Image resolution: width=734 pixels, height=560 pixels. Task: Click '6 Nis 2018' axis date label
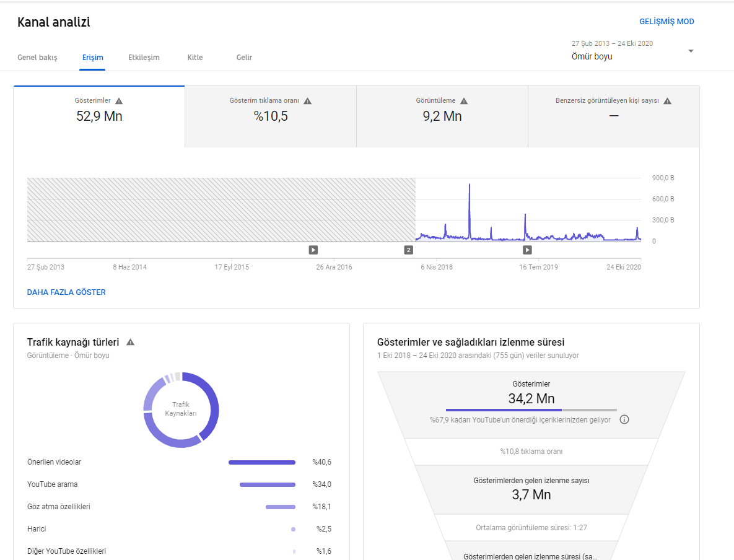tap(436, 268)
